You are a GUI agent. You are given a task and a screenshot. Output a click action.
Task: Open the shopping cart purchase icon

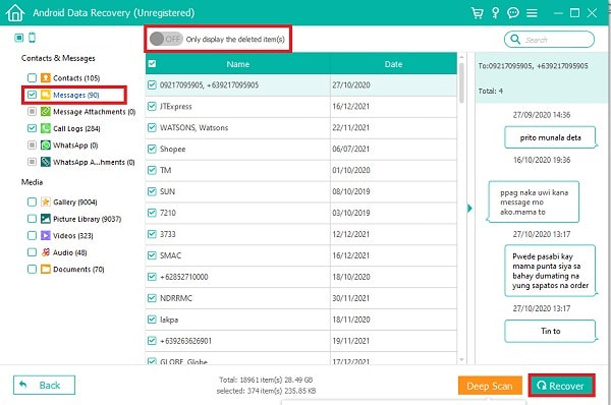coord(477,13)
